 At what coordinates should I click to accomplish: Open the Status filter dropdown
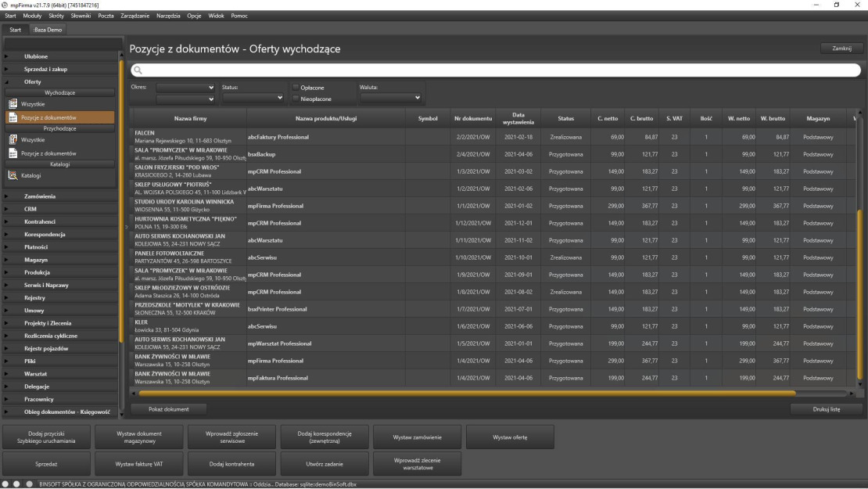tap(253, 98)
